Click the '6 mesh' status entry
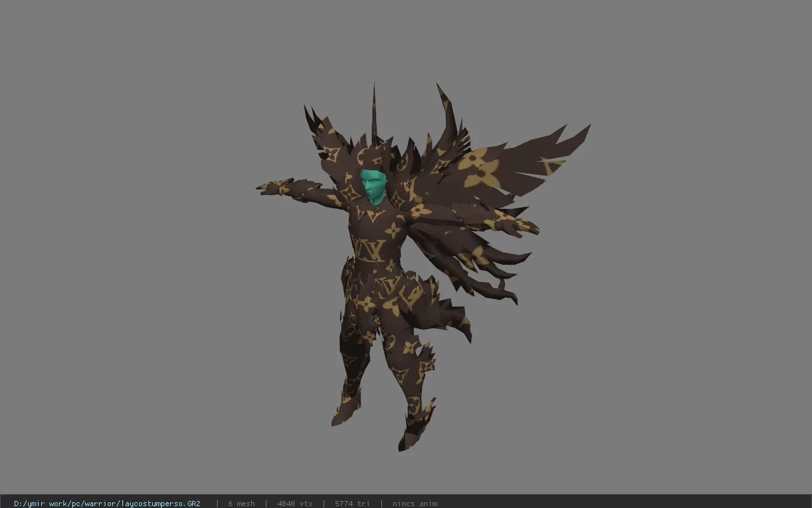Viewport: 812px width, 508px height. pyautogui.click(x=242, y=504)
